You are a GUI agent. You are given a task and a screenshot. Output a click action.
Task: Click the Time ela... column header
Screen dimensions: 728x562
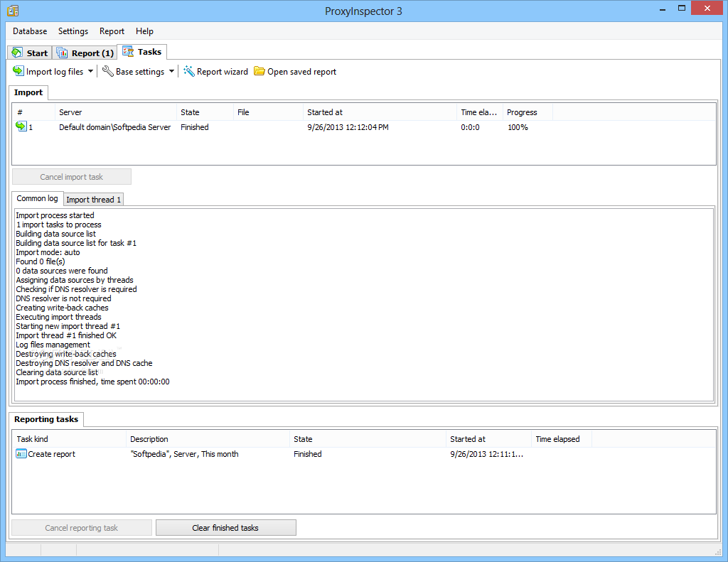pos(480,112)
